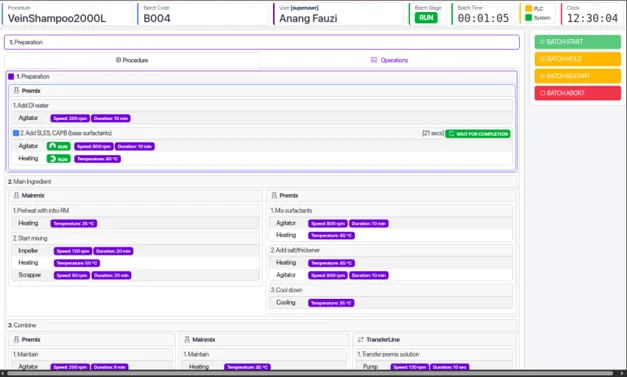
Task: Click the Scrapper Speed 80 rpm badge
Action: click(72, 275)
